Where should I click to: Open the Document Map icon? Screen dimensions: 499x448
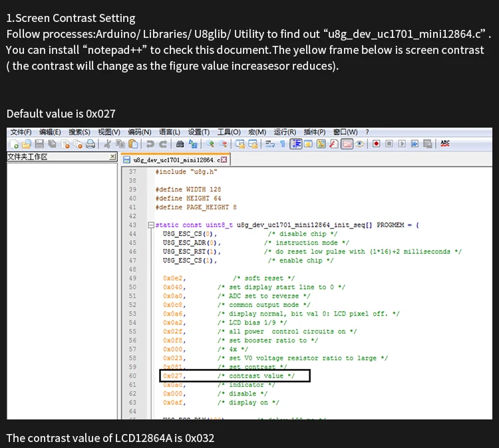[x=321, y=144]
